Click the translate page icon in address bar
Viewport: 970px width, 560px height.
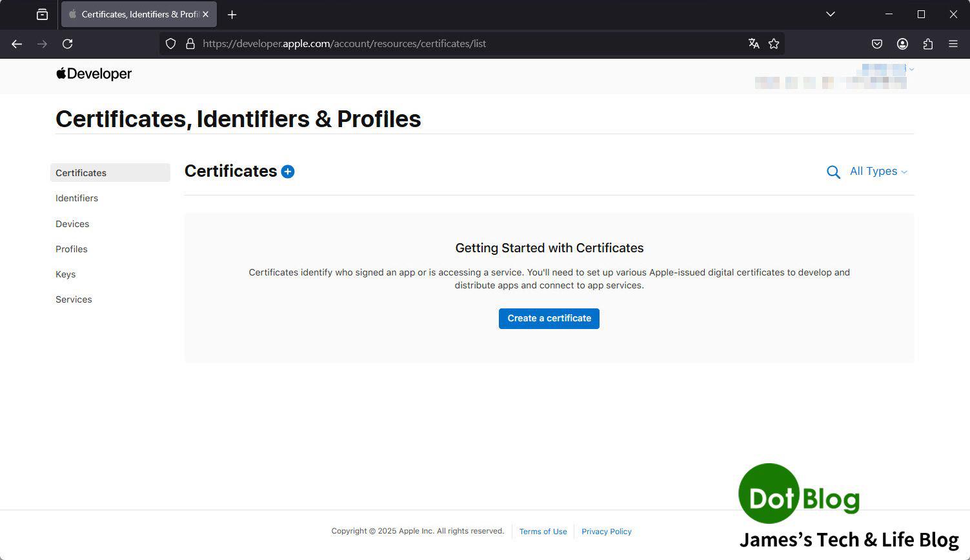pos(753,44)
